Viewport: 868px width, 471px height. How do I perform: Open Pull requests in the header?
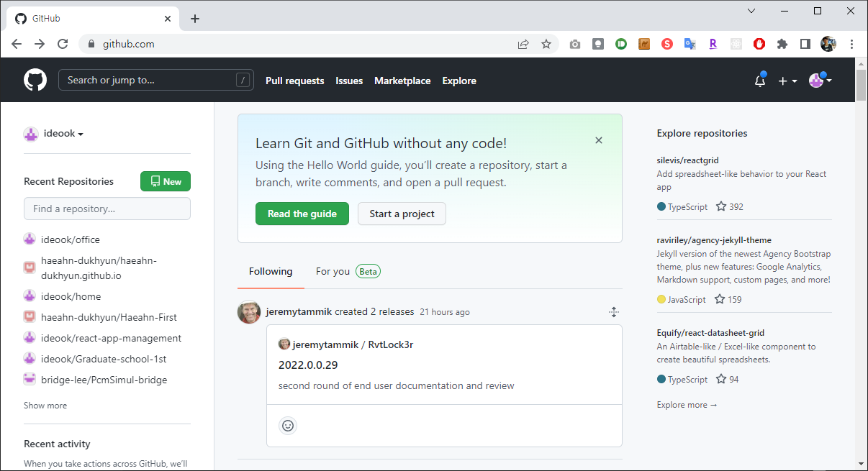pyautogui.click(x=294, y=81)
